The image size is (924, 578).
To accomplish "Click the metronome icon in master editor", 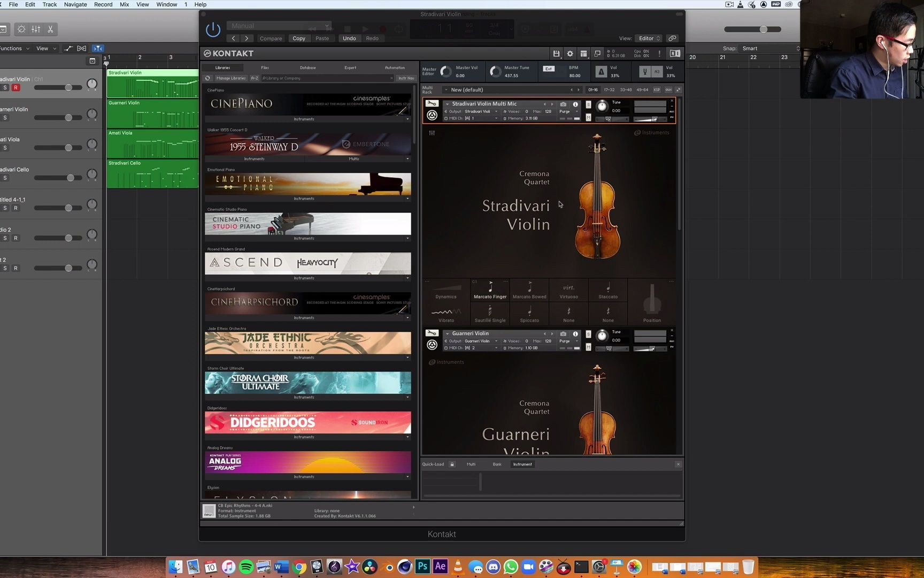I will pos(601,72).
